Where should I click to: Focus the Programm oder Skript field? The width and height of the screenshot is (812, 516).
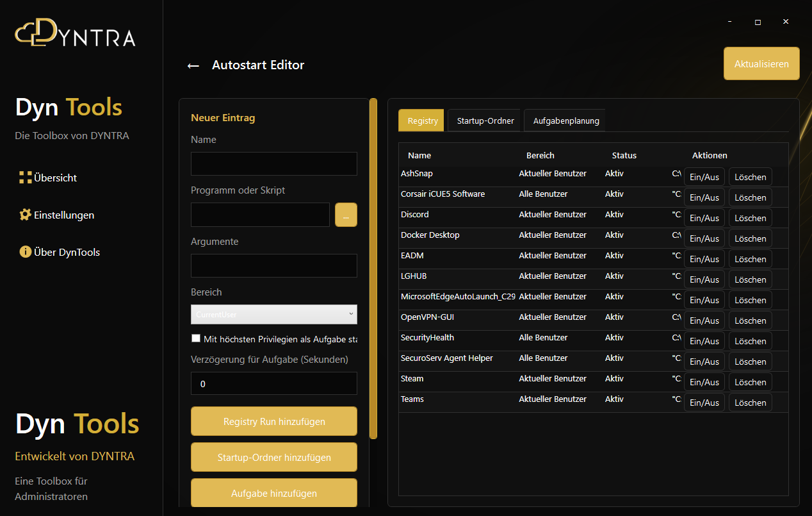(260, 215)
